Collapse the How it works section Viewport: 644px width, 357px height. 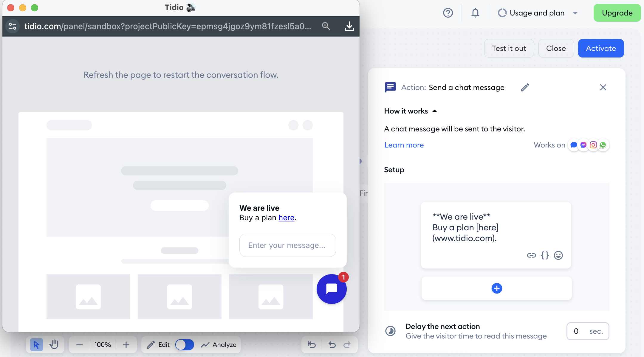pyautogui.click(x=411, y=111)
